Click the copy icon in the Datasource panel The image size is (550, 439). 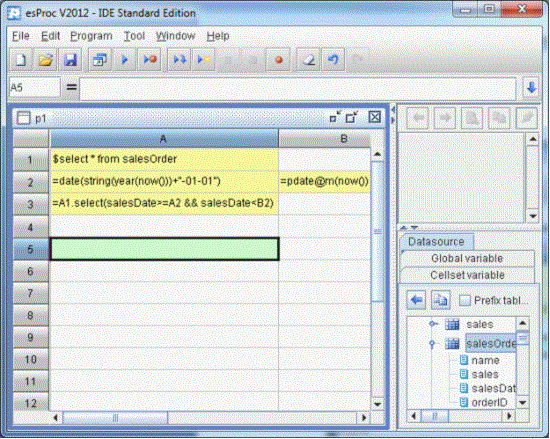click(441, 300)
